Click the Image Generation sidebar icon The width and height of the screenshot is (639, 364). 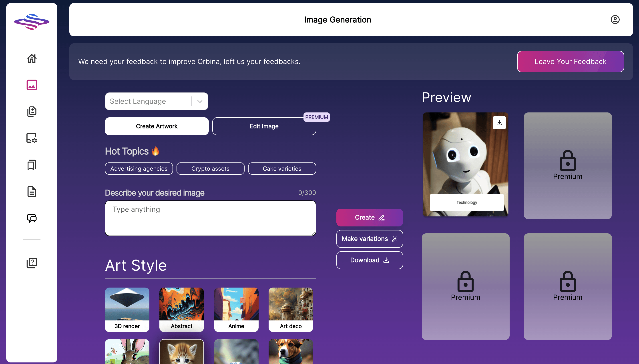[x=32, y=85]
